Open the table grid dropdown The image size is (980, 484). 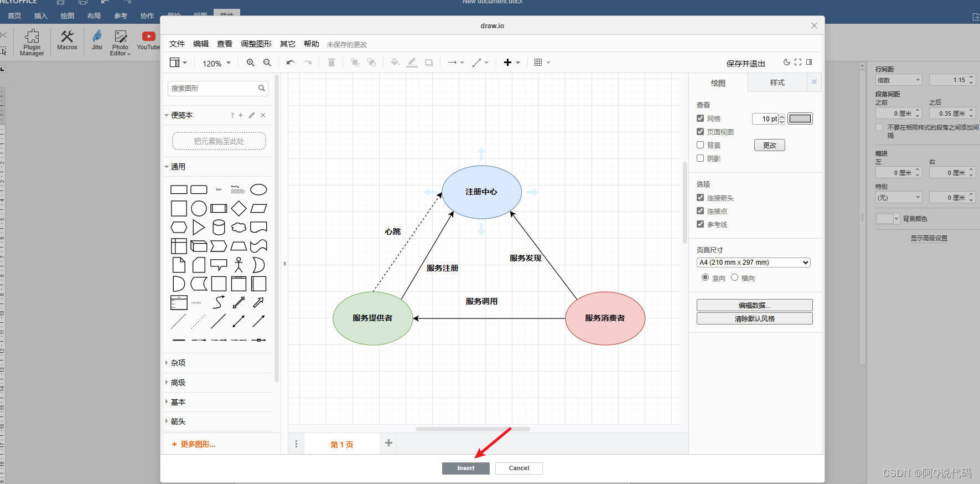pyautogui.click(x=542, y=63)
